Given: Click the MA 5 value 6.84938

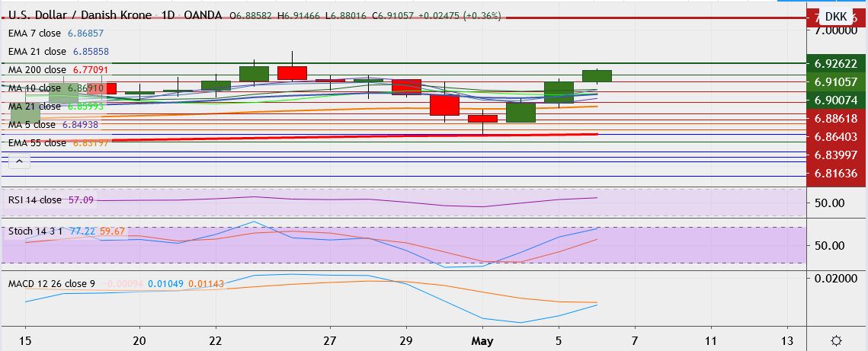Looking at the screenshot, I should [81, 125].
